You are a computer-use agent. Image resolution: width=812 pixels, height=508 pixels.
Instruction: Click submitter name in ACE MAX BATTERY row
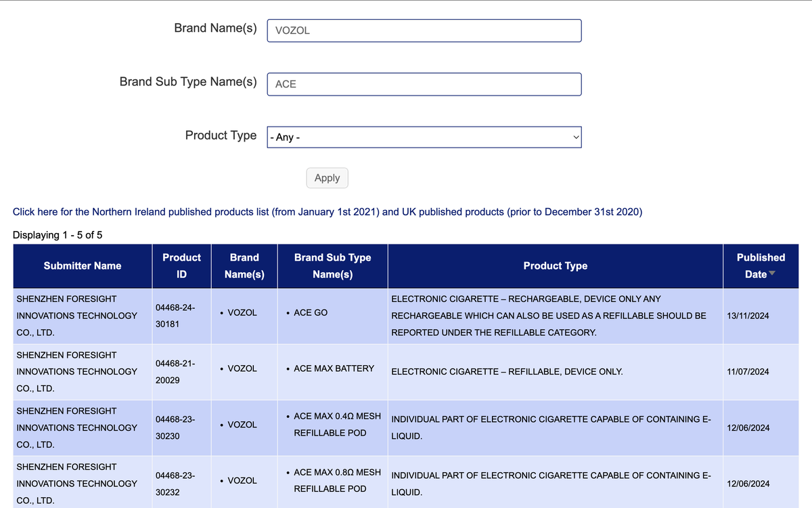click(x=76, y=372)
